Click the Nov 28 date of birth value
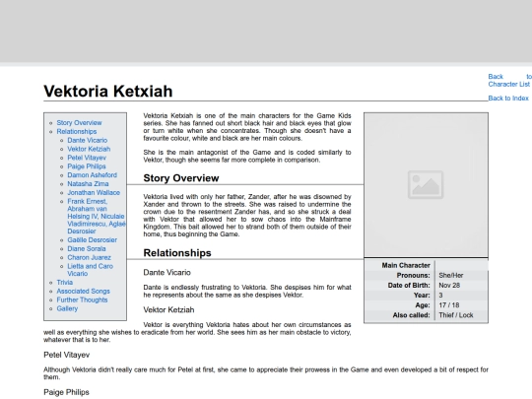This screenshot has height=399, width=532. click(449, 286)
